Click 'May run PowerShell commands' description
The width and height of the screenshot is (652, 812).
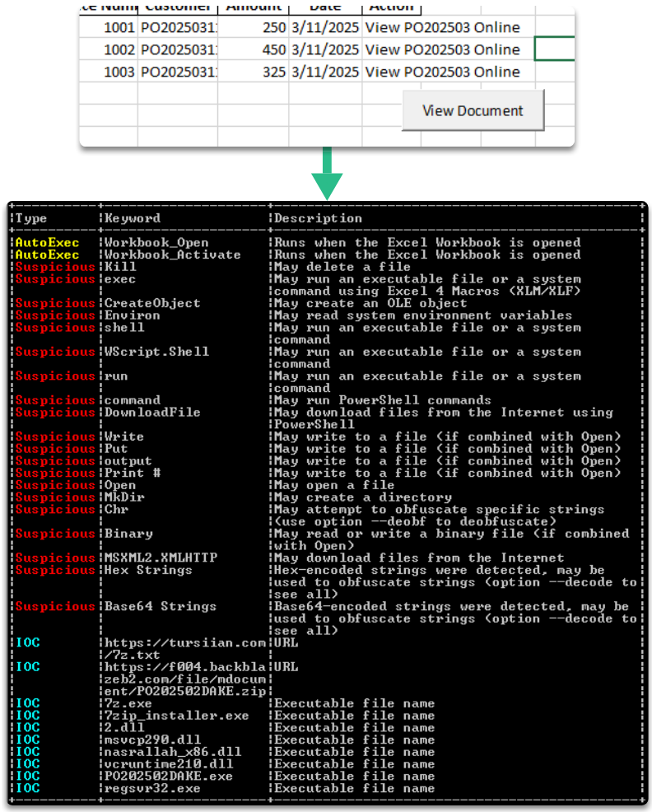point(382,400)
